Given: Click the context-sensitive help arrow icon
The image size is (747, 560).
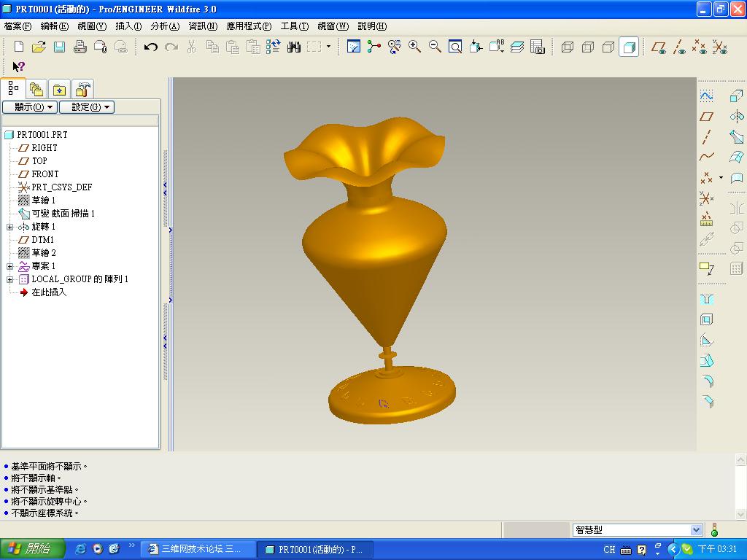Looking at the screenshot, I should coord(18,66).
